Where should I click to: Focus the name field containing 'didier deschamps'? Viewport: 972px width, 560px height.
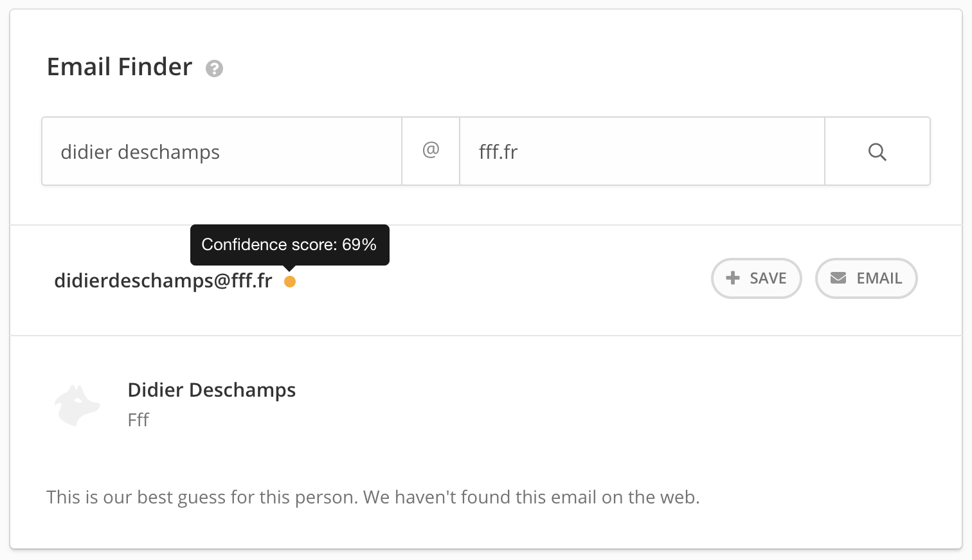[x=222, y=152]
